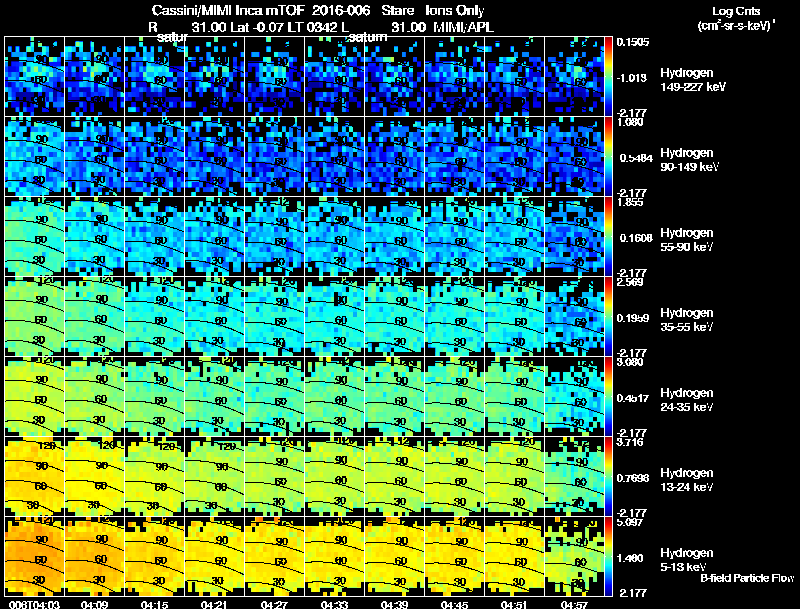Viewport: 800px width, 609px height.
Task: Click the "0.5484" color scale value
Action: tap(636, 158)
